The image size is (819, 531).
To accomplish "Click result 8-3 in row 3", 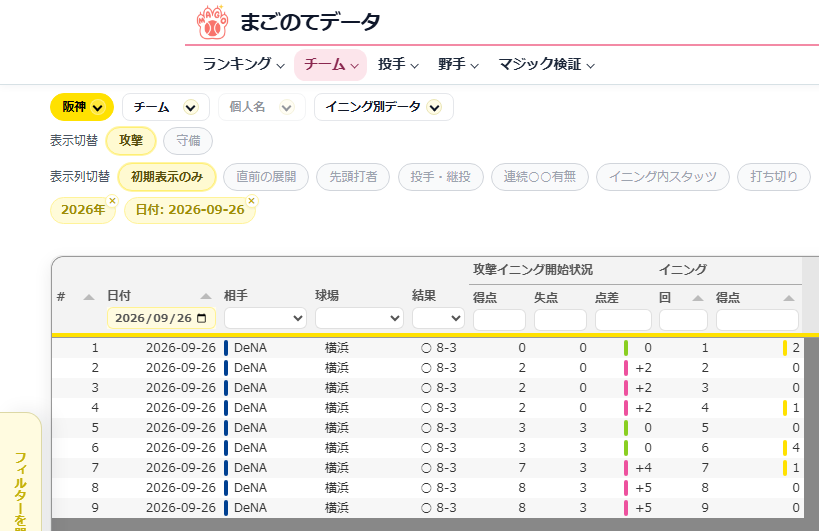I will [447, 387].
